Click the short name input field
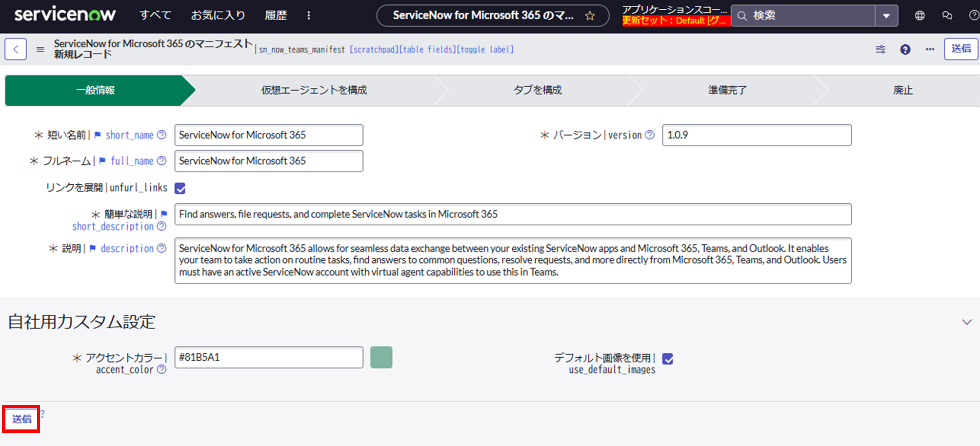This screenshot has width=980, height=446. click(x=269, y=135)
